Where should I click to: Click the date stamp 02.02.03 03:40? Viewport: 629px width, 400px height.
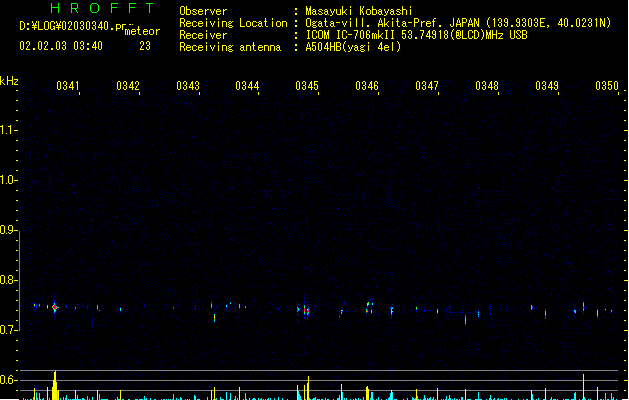(61, 46)
